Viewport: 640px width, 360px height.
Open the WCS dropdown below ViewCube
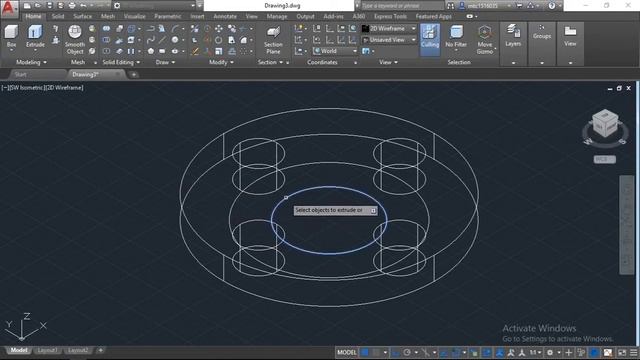pos(604,159)
